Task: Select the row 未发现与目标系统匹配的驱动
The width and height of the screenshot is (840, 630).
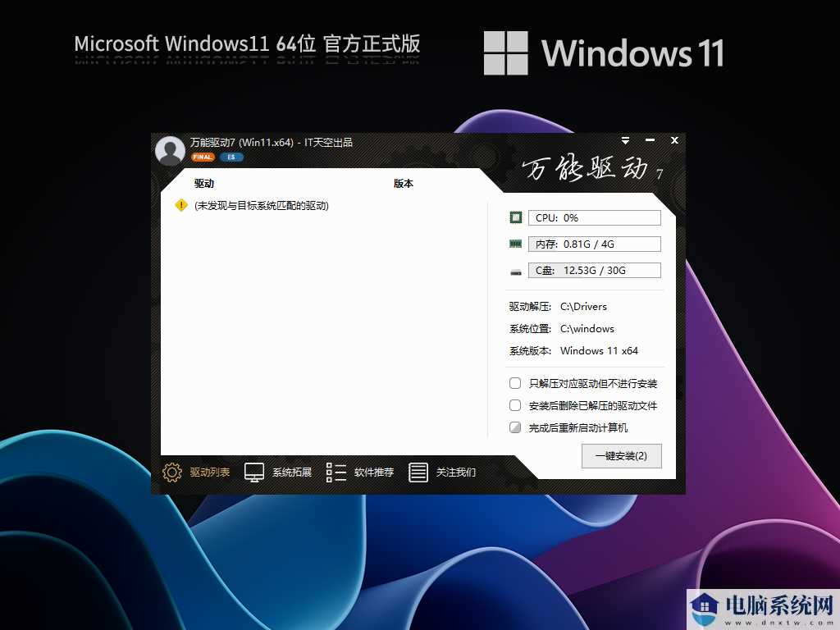Action: [x=262, y=206]
